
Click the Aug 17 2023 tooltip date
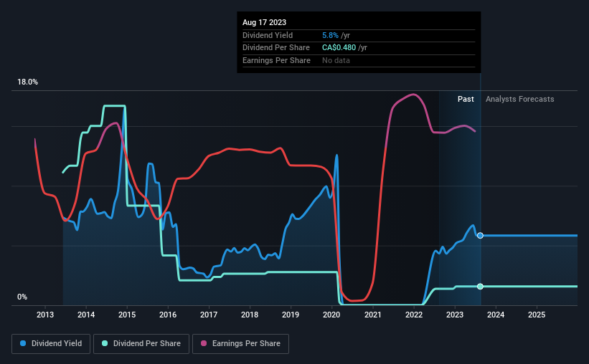[x=265, y=22]
